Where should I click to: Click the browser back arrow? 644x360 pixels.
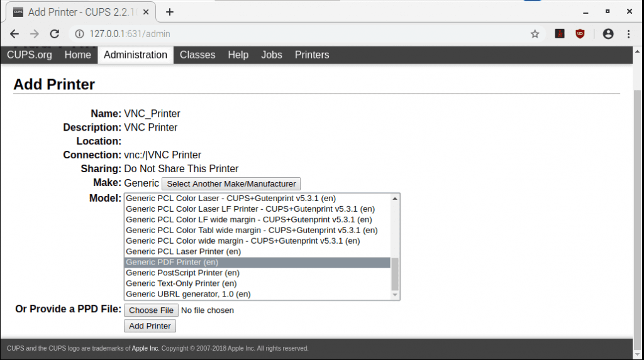click(x=14, y=34)
